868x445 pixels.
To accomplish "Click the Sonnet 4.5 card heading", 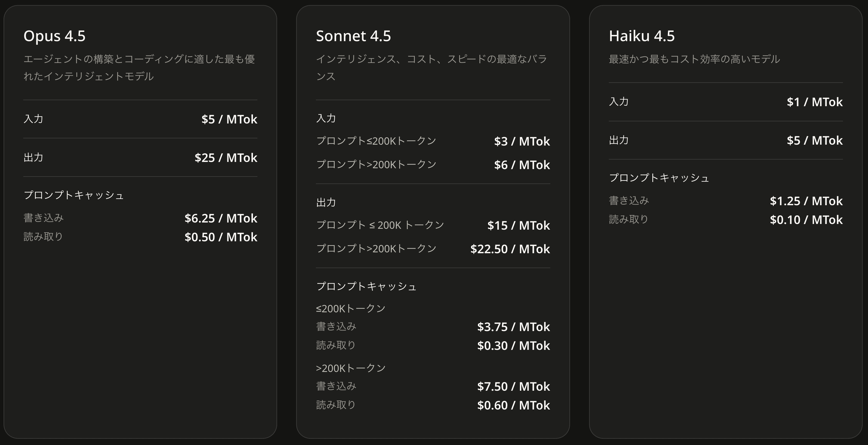I will [353, 36].
